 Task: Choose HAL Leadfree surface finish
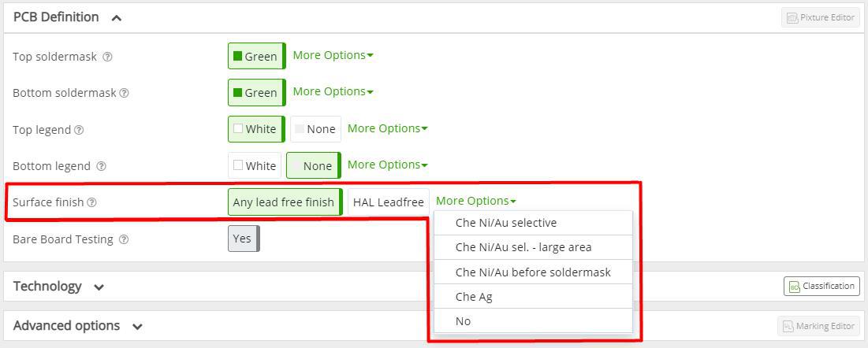click(389, 202)
